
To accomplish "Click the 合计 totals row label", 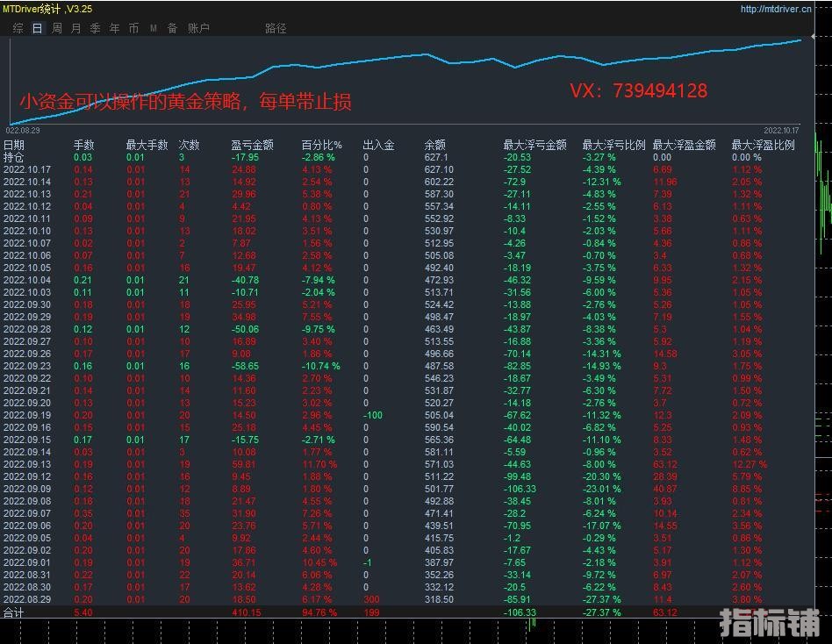I will [x=14, y=612].
